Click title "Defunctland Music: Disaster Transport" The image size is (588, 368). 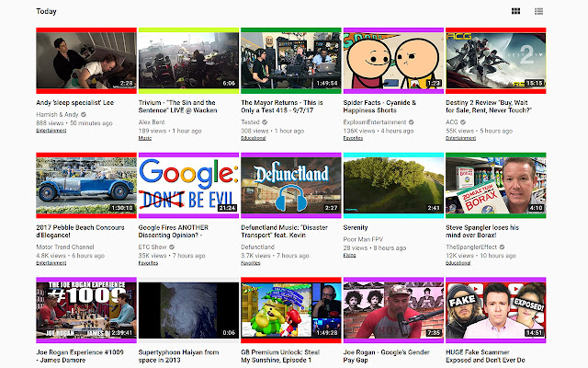284,231
